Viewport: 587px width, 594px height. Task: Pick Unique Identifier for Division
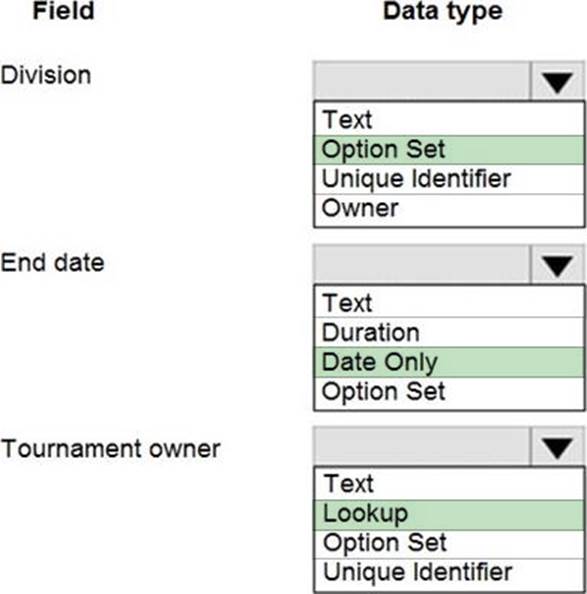tap(449, 179)
